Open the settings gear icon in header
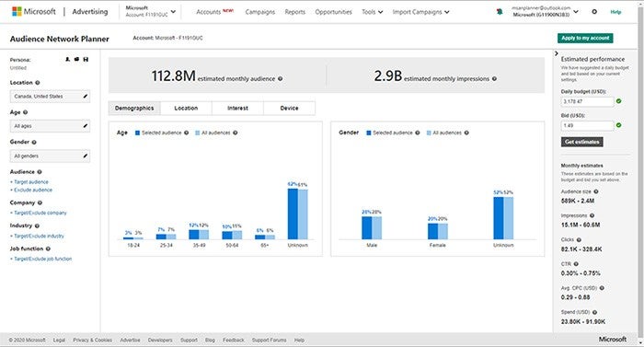The image size is (644, 347). click(594, 12)
